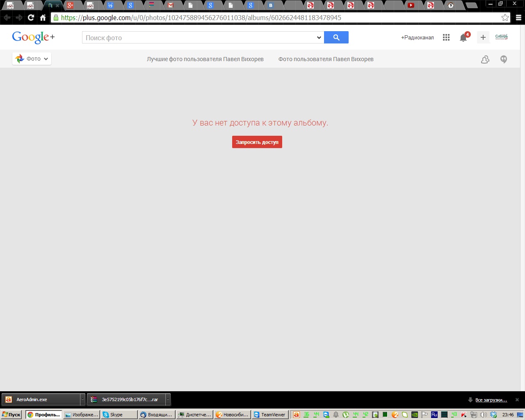
Task: Open the +Радиоканал profile link
Action: coord(417,38)
